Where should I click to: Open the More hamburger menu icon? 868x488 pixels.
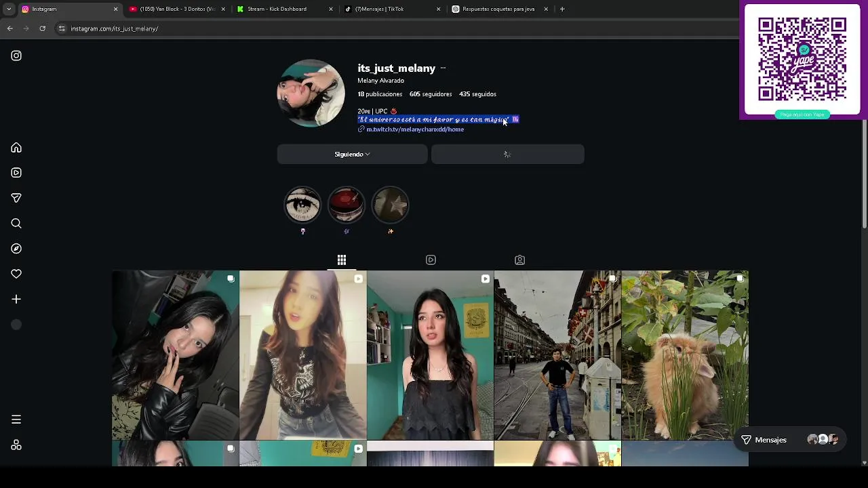pyautogui.click(x=16, y=420)
